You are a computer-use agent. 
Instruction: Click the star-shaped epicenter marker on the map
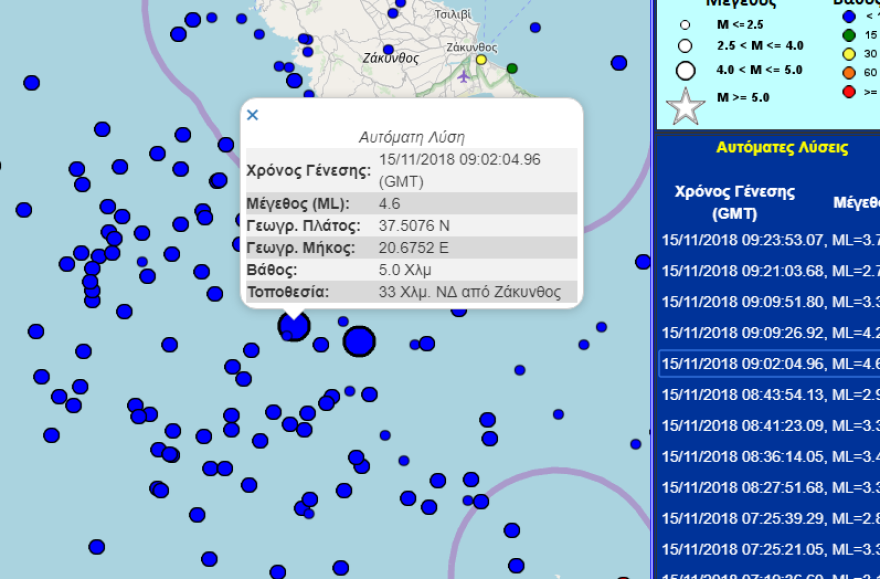click(x=293, y=326)
